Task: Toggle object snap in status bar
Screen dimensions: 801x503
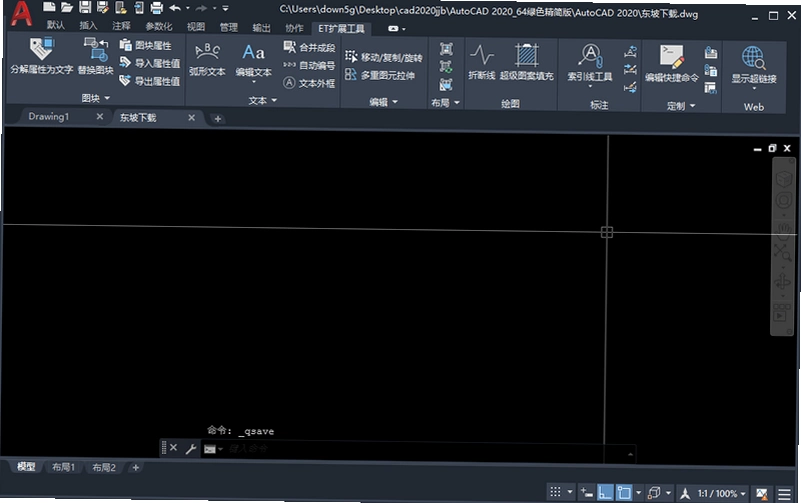Action: point(624,493)
